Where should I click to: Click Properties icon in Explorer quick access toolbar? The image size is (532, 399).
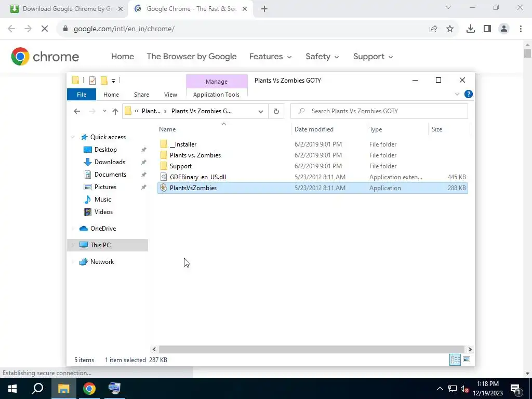click(92, 81)
